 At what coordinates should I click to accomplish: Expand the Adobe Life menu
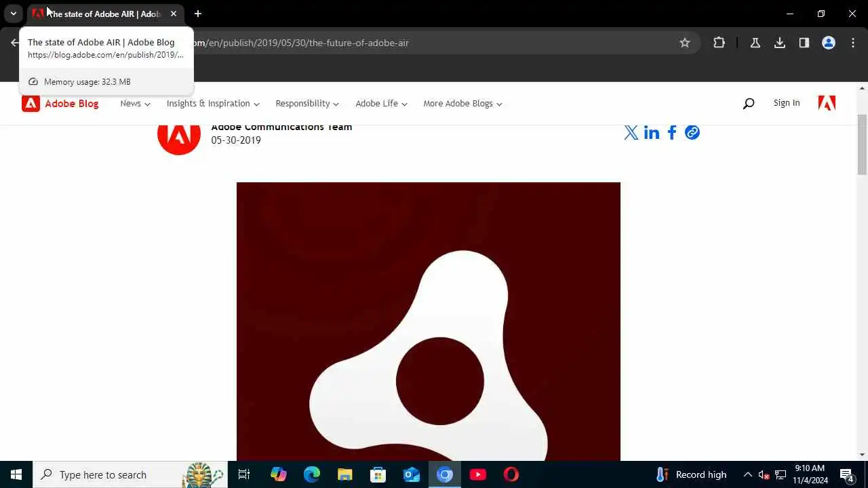click(381, 104)
